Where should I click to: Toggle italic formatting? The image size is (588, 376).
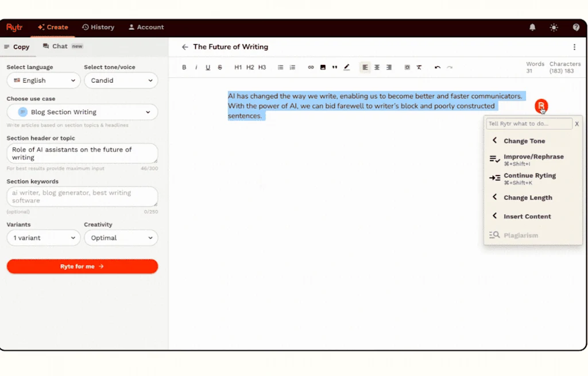coord(196,67)
